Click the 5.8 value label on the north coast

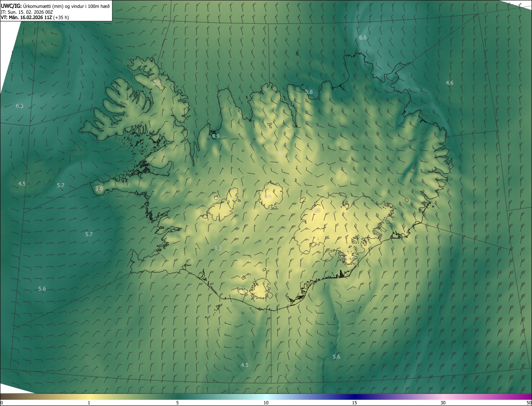coord(309,92)
